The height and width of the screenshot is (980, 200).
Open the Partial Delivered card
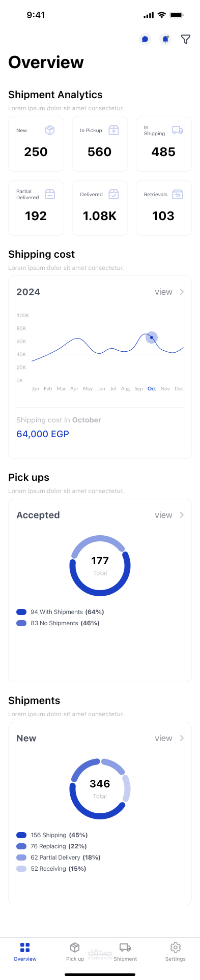click(36, 208)
